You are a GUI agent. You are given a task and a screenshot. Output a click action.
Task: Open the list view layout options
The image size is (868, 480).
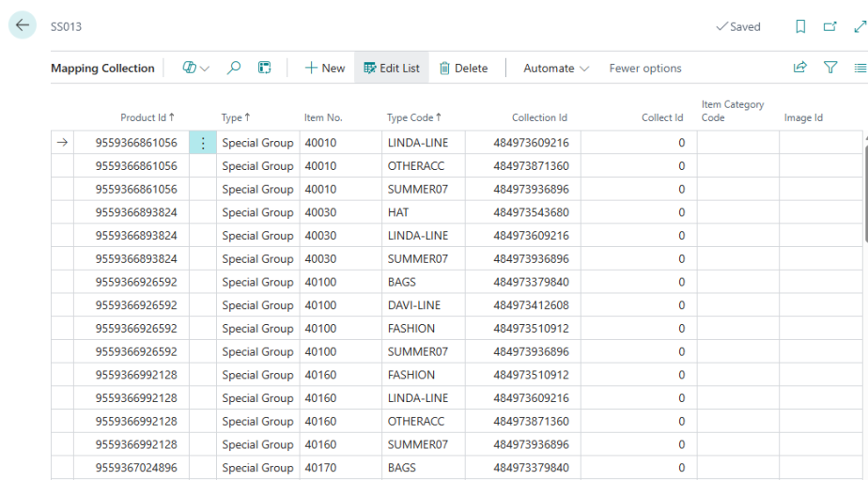pyautogui.click(x=860, y=68)
